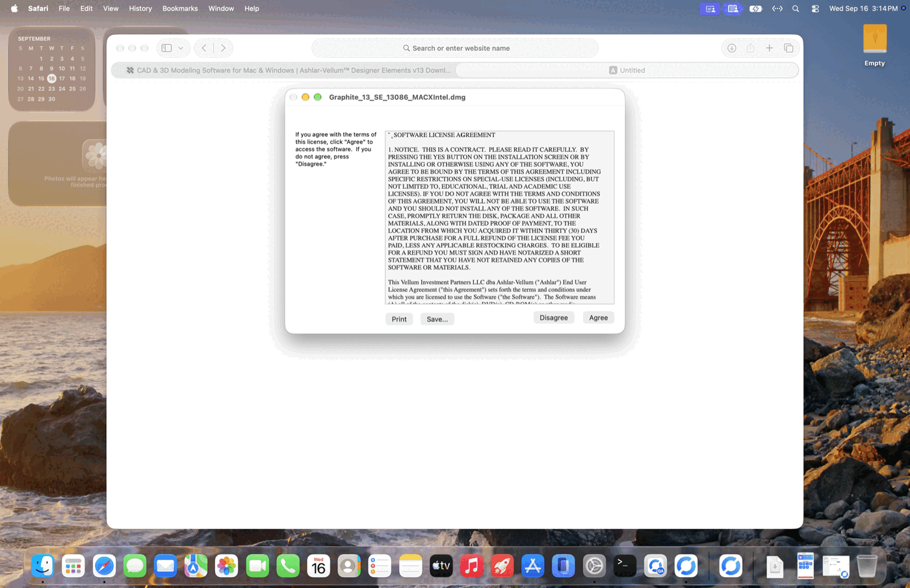The height and width of the screenshot is (588, 910).
Task: Open the red rocket app in Dock
Action: coord(502,566)
